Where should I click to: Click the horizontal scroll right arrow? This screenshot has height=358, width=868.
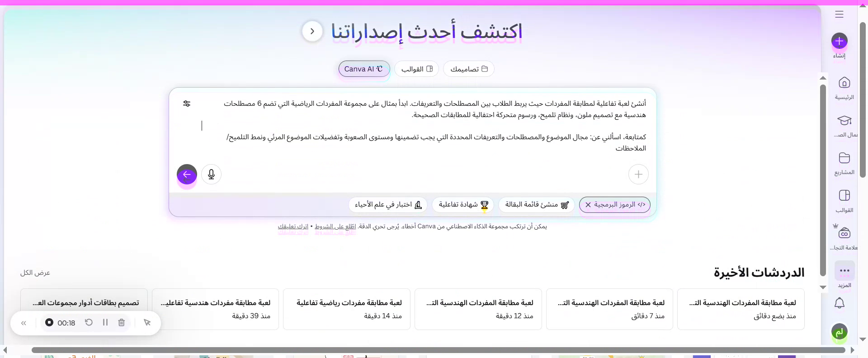[x=852, y=350]
